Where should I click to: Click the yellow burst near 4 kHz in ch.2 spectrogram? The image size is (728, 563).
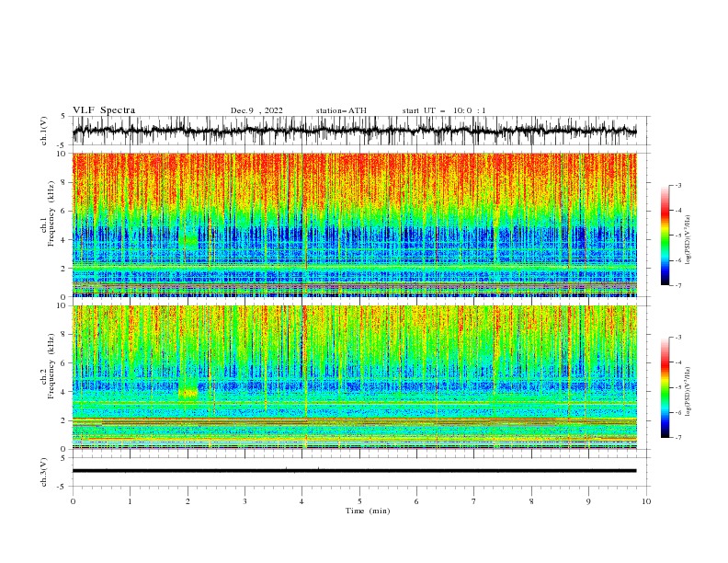tap(188, 391)
